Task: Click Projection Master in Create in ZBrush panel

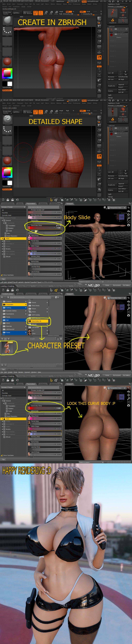Action: 7,13
